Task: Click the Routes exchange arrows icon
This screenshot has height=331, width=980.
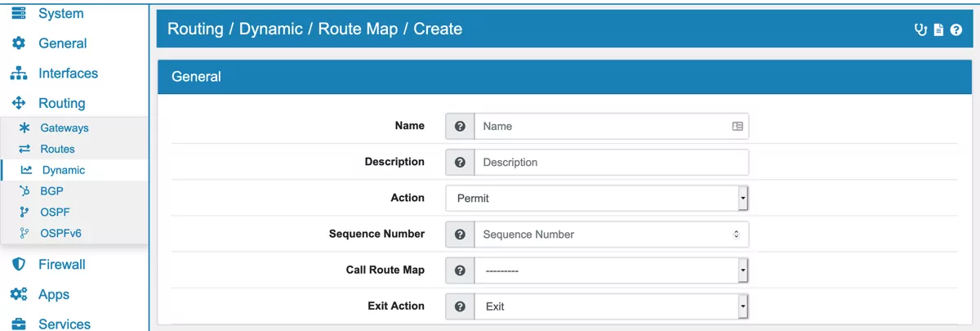Action: [x=24, y=150]
